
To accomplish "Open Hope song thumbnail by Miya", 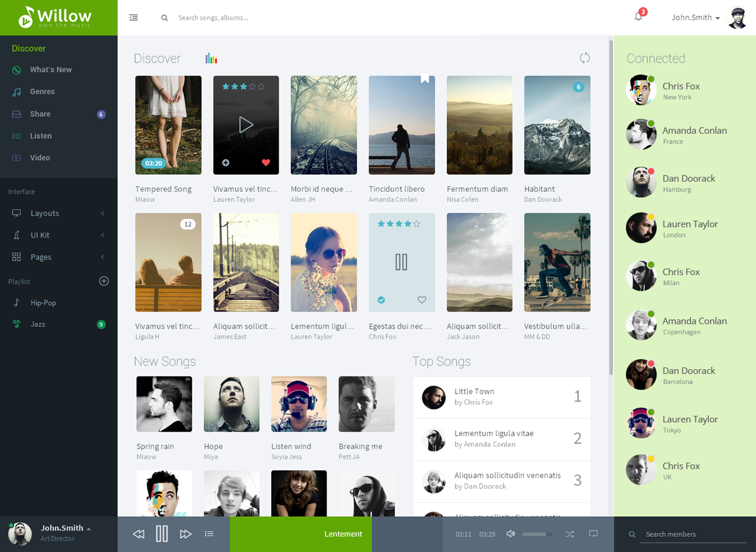I will (231, 404).
